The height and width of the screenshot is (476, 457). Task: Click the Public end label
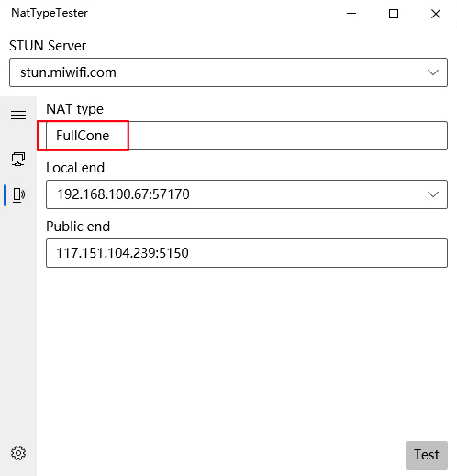coord(78,227)
